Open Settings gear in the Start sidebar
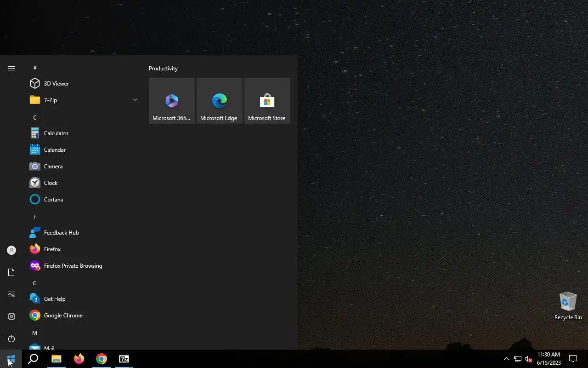The height and width of the screenshot is (368, 588). click(x=11, y=316)
